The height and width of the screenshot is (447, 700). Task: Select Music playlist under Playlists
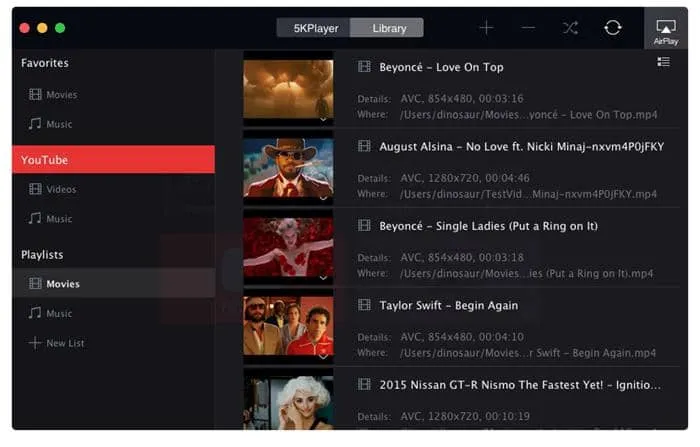[50, 313]
